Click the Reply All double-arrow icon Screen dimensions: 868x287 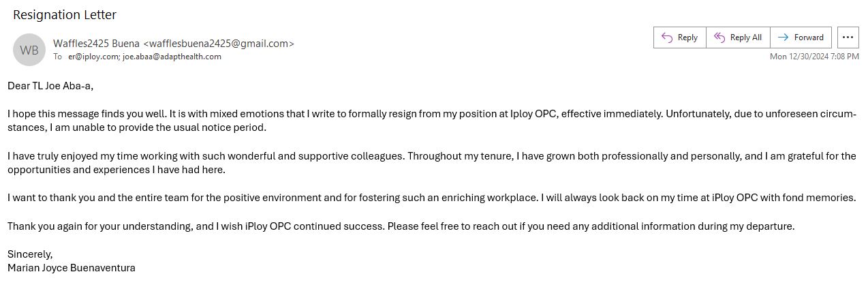(x=719, y=37)
